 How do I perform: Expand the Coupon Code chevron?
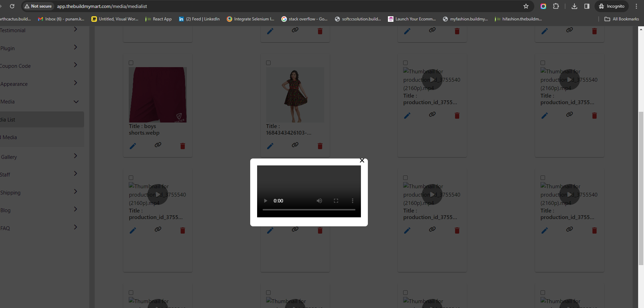point(75,65)
